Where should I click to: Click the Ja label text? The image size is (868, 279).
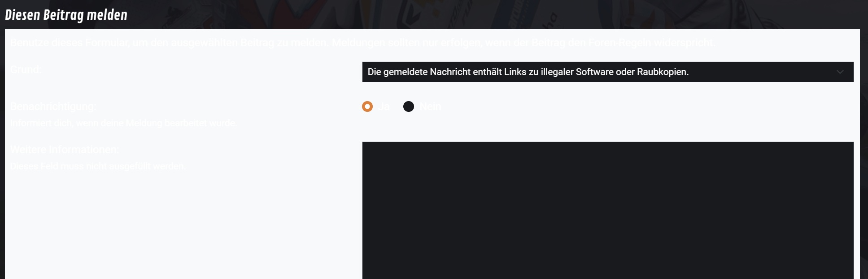(384, 106)
